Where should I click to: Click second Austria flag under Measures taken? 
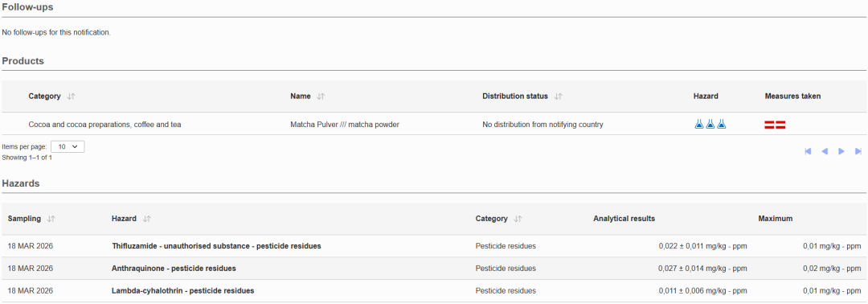click(780, 125)
